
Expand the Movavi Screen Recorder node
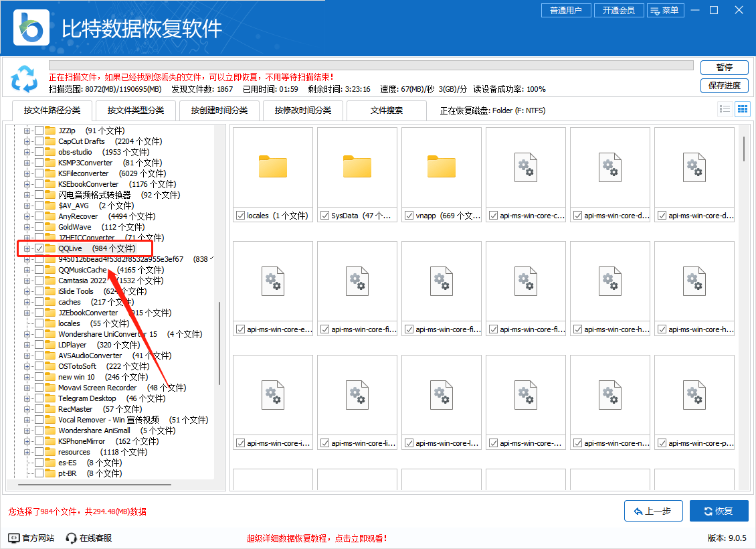(x=27, y=388)
